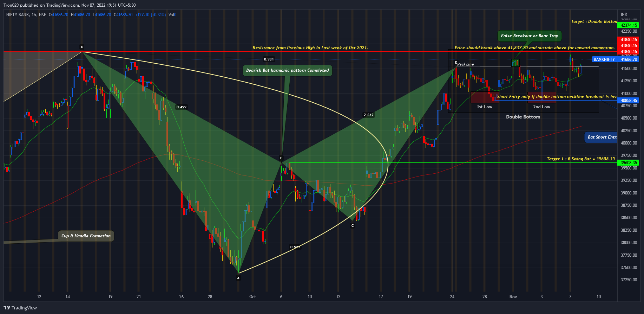Click the 41000.00 price axis tick
Screen dimensions: 644x314
pos(629,94)
